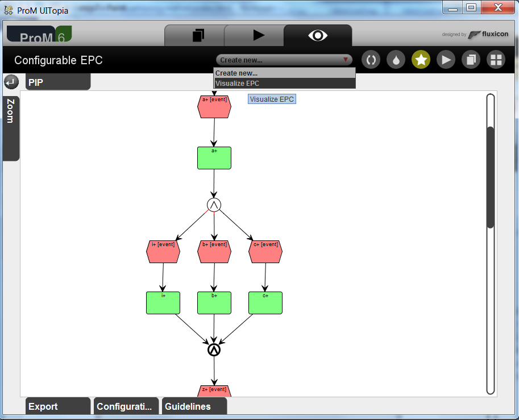Select the 'c+ [event]' hexagon node
Viewport: 519px width, 420px height.
[x=265, y=252]
